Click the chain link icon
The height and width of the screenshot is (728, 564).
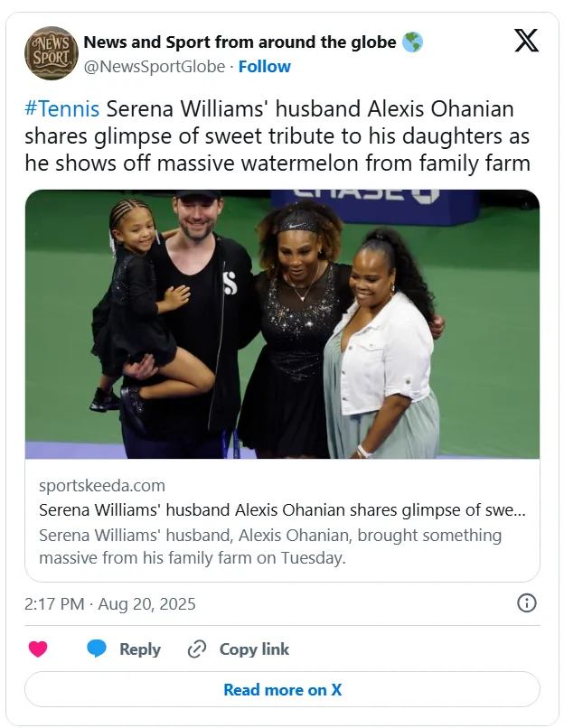click(x=197, y=649)
